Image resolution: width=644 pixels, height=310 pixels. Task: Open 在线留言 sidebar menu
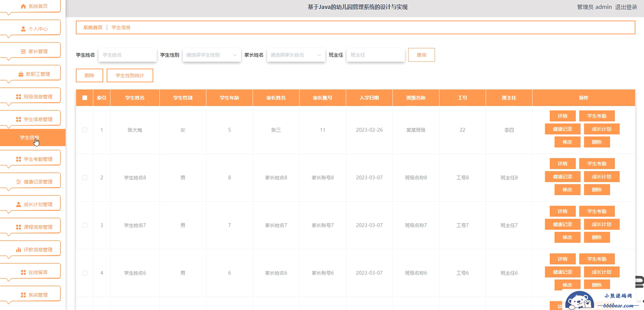pyautogui.click(x=30, y=272)
